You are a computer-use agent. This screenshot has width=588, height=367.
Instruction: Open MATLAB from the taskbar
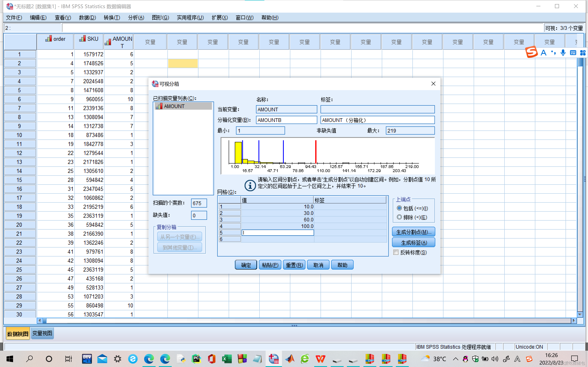click(290, 359)
